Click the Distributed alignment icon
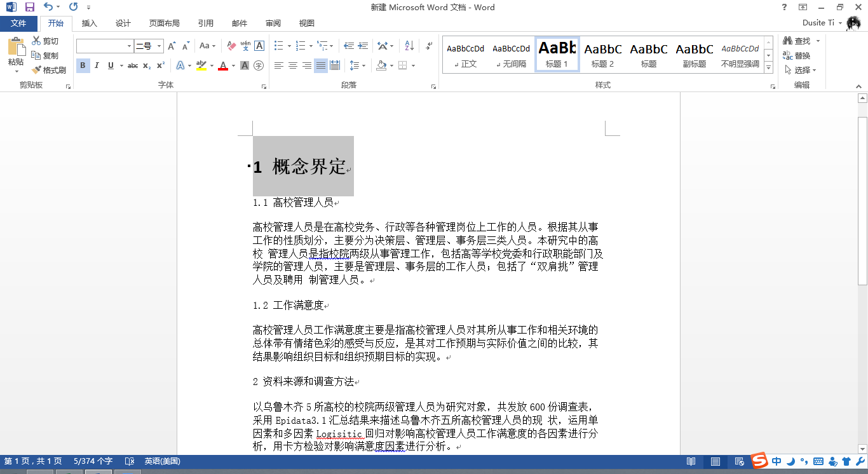 (335, 65)
